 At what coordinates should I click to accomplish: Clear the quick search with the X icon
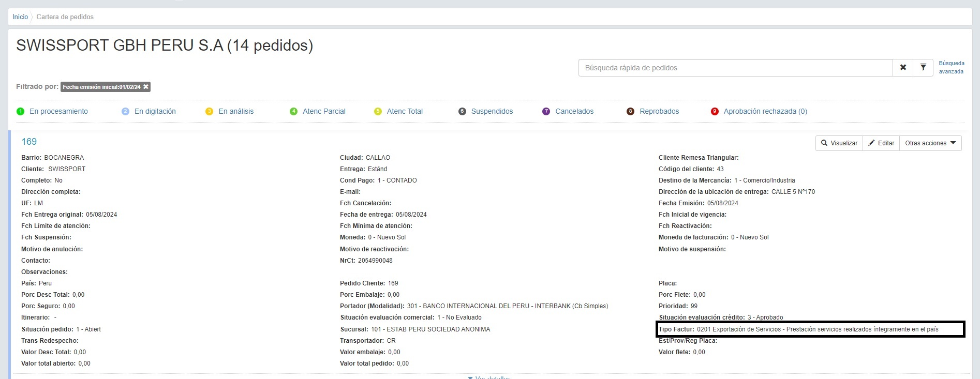[903, 68]
